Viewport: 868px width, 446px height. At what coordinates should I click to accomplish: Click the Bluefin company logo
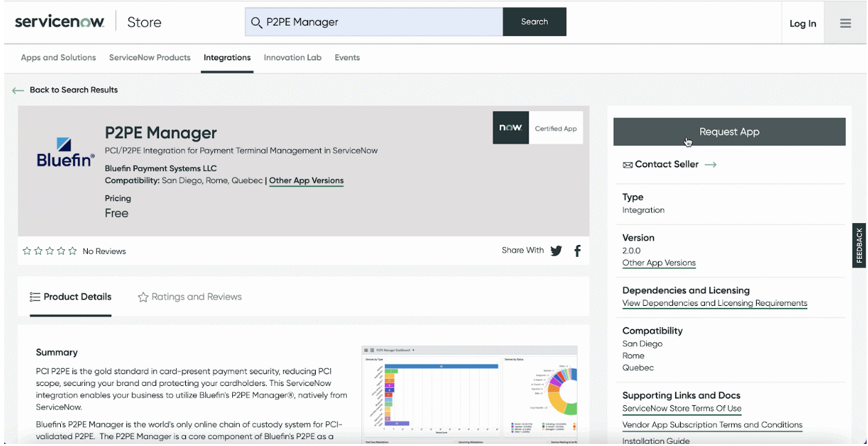point(65,153)
